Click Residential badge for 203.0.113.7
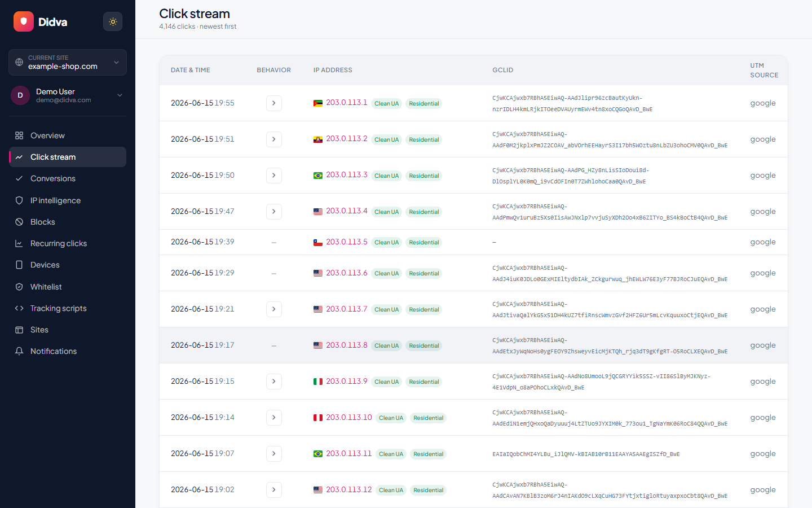 point(424,309)
